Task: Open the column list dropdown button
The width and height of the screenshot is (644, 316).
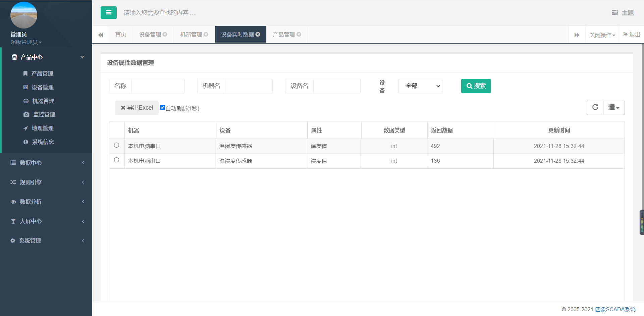Action: click(x=614, y=108)
